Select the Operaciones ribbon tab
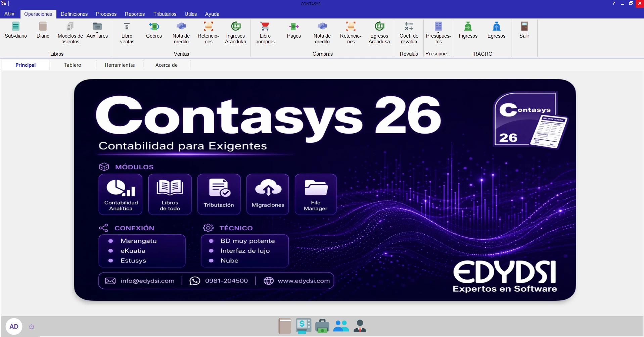 (x=38, y=14)
